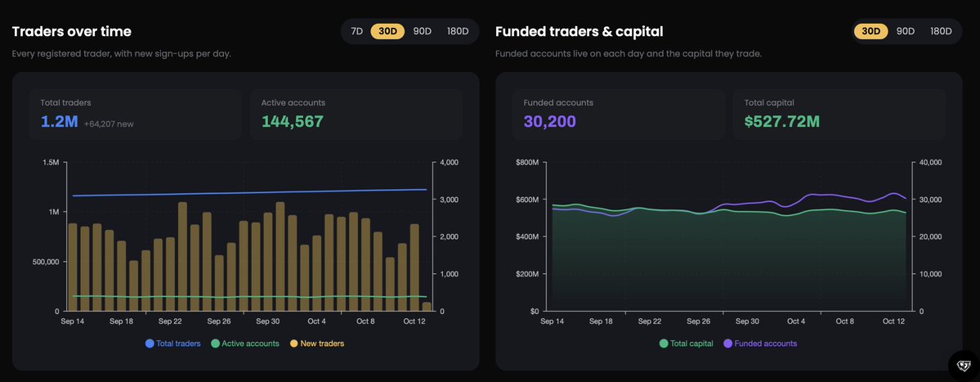
Task: Toggle Total capital series in legend
Action: tap(687, 344)
